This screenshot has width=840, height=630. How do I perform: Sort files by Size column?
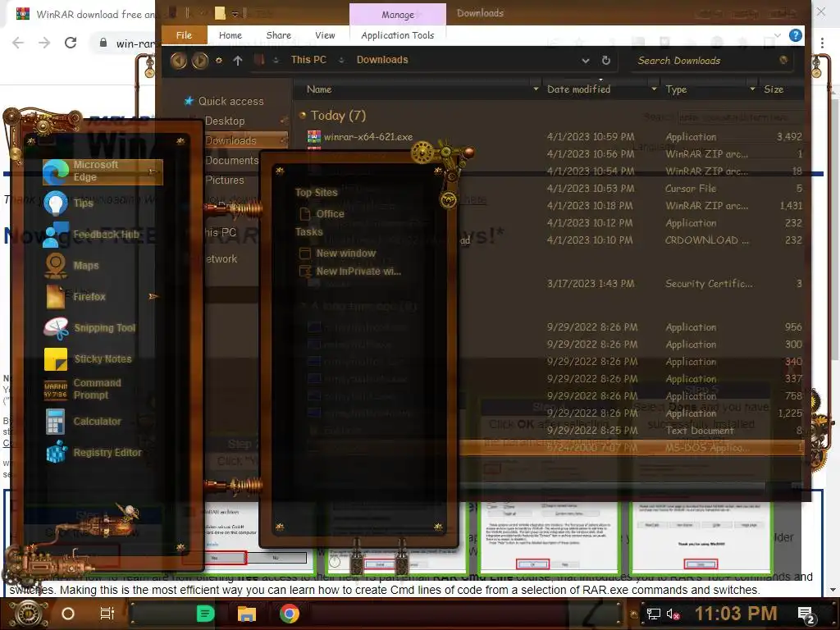[774, 89]
